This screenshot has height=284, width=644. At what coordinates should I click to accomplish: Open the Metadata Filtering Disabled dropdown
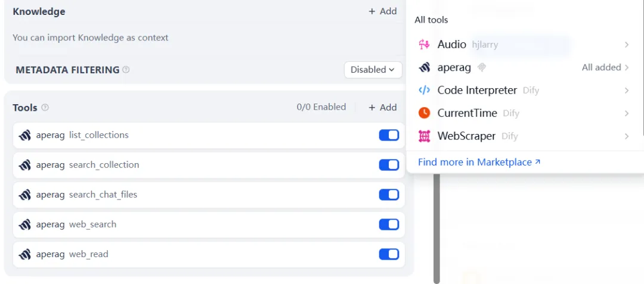tap(373, 70)
